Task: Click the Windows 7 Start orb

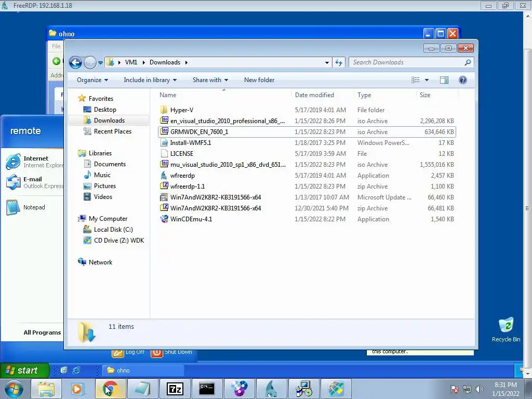Action: tap(14, 389)
